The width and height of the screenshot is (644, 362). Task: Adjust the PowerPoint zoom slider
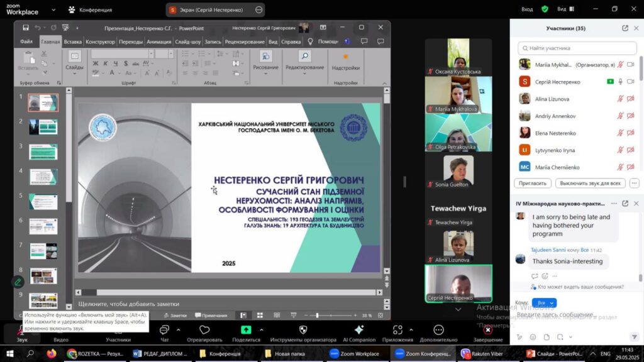pyautogui.click(x=317, y=315)
